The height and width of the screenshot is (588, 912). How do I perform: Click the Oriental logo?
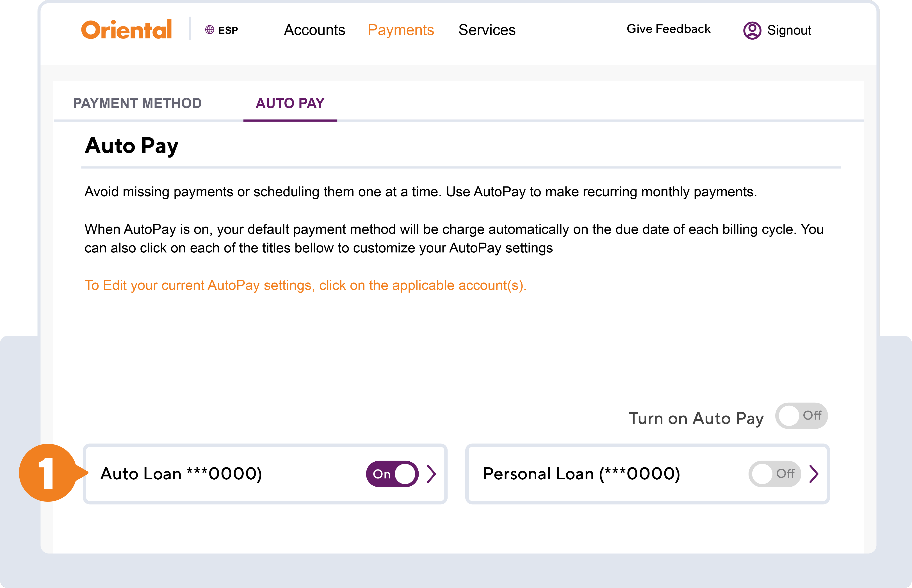126,29
